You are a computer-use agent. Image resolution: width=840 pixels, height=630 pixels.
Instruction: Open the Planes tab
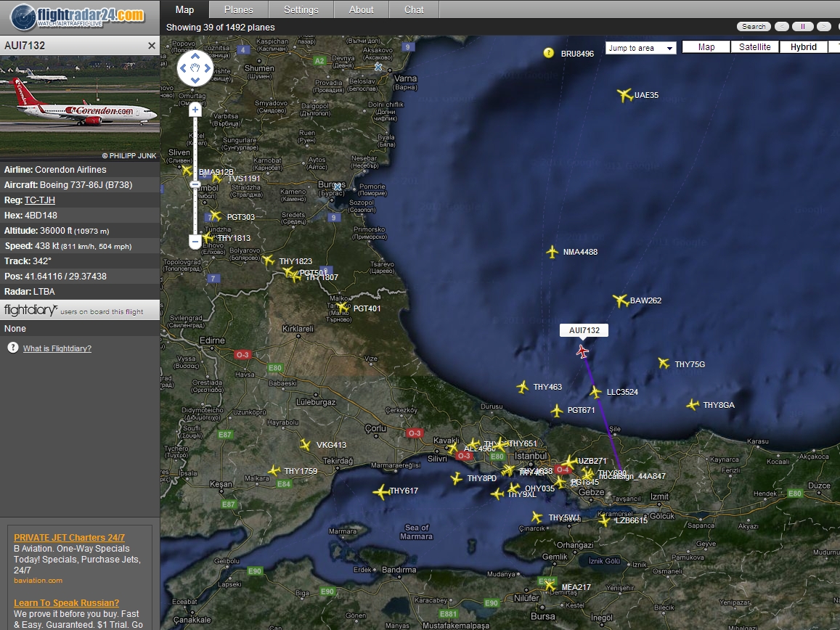pyautogui.click(x=239, y=9)
